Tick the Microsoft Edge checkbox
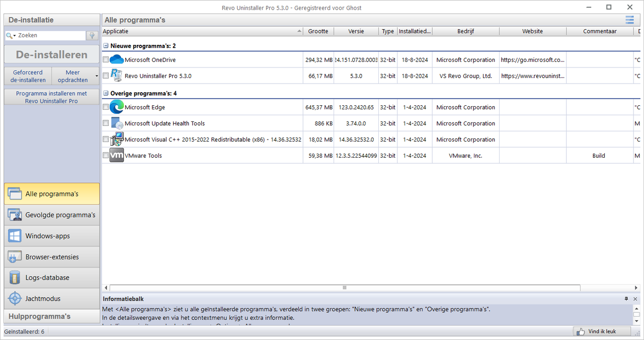This screenshot has height=340, width=644. [x=106, y=107]
